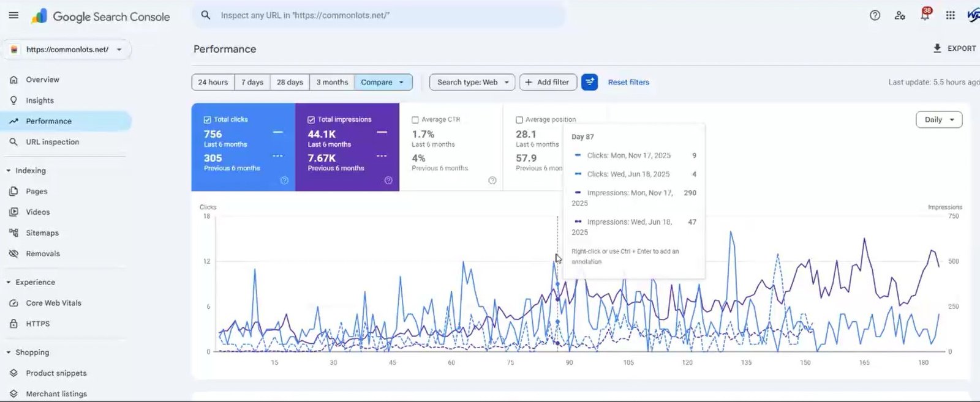Open Sitemaps in the sidebar
The height and width of the screenshot is (402, 980).
tap(66, 233)
